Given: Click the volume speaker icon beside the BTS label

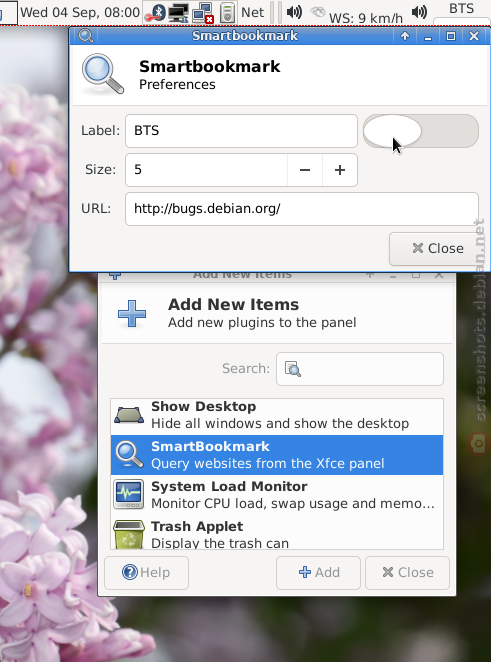Looking at the screenshot, I should point(419,12).
